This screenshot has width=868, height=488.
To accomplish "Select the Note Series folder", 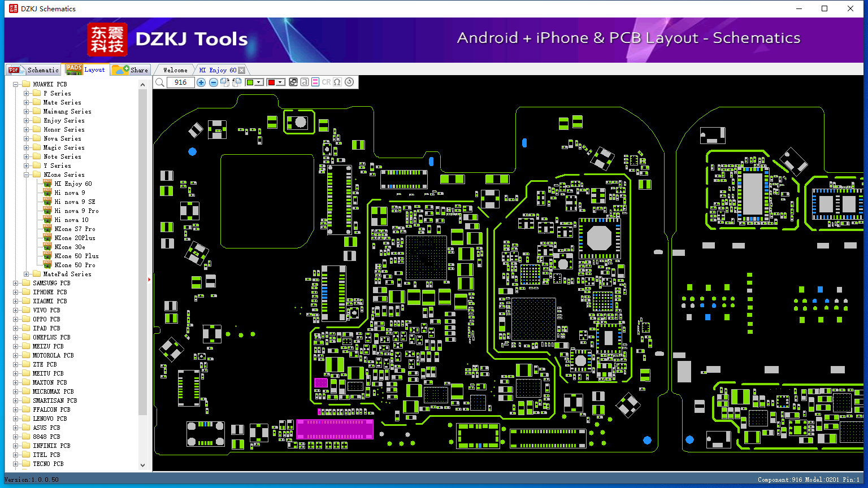I will [62, 156].
